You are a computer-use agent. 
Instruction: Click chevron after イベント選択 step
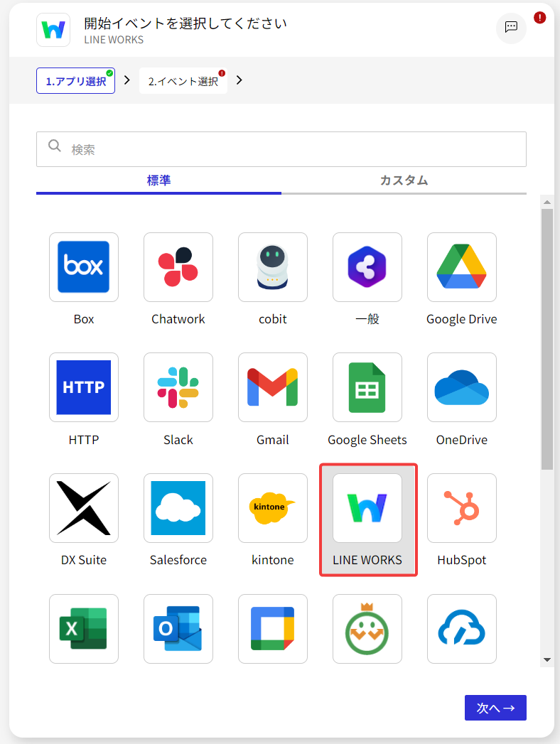tap(239, 80)
